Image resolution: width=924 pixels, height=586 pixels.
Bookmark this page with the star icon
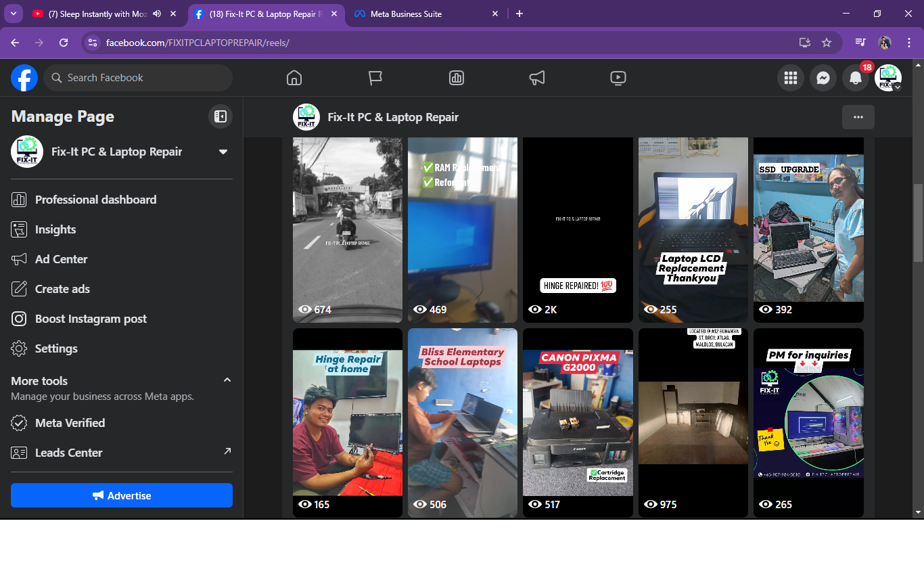(x=827, y=43)
